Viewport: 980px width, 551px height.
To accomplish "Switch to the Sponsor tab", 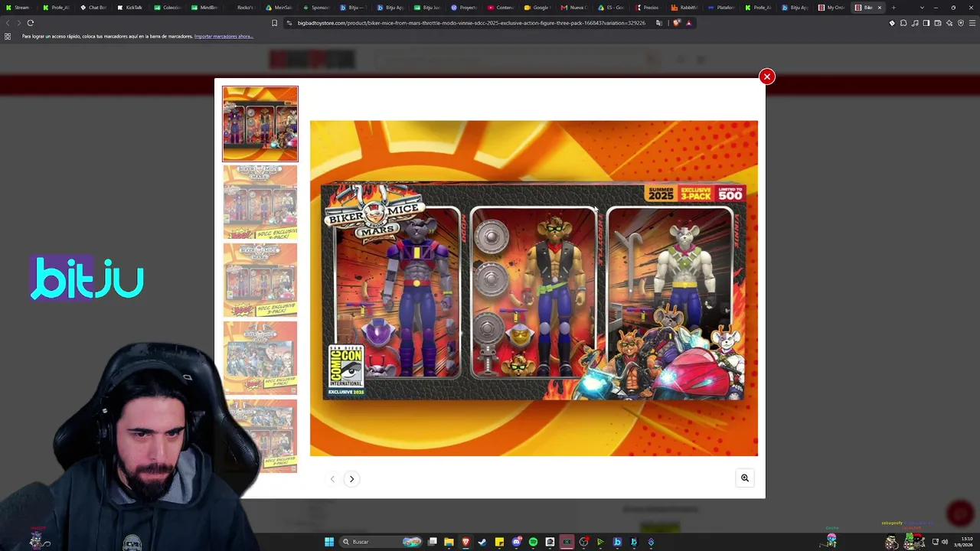I will tap(316, 8).
